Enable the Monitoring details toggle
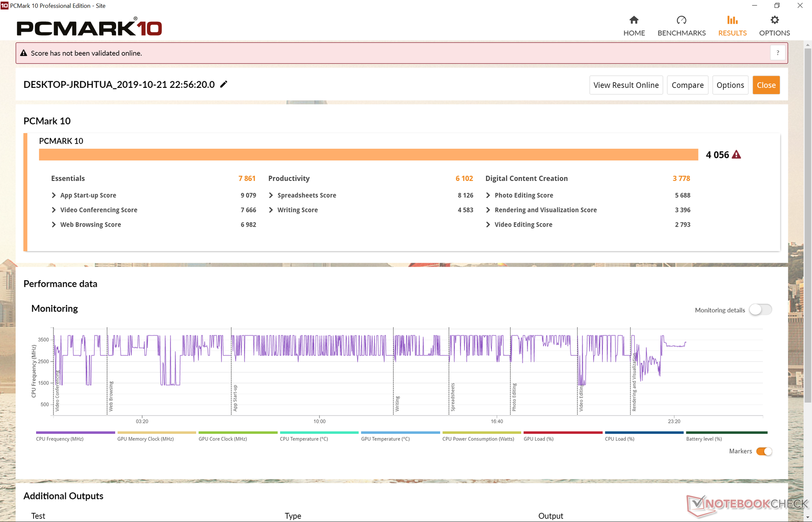812x522 pixels. tap(760, 310)
